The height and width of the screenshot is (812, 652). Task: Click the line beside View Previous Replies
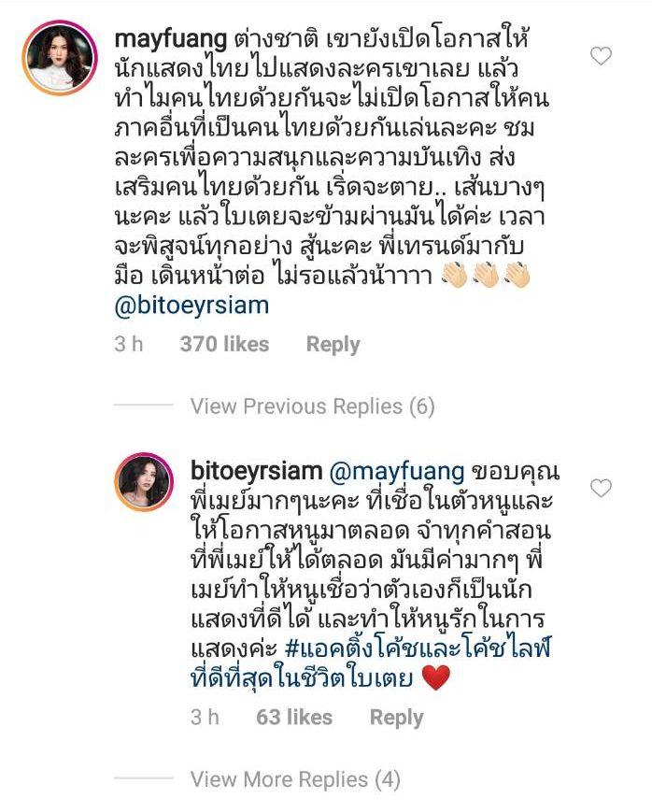pos(144,405)
